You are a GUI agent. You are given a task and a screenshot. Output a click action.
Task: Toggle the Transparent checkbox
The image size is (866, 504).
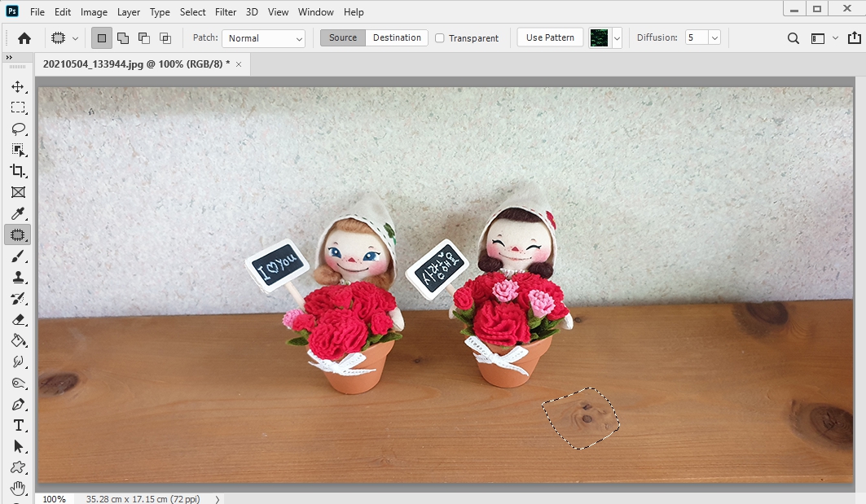click(440, 38)
